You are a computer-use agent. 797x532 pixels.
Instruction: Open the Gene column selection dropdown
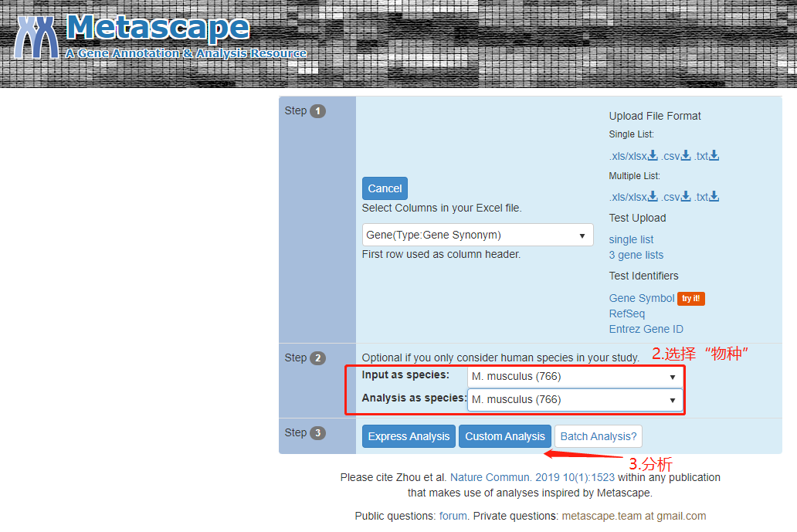click(x=477, y=236)
